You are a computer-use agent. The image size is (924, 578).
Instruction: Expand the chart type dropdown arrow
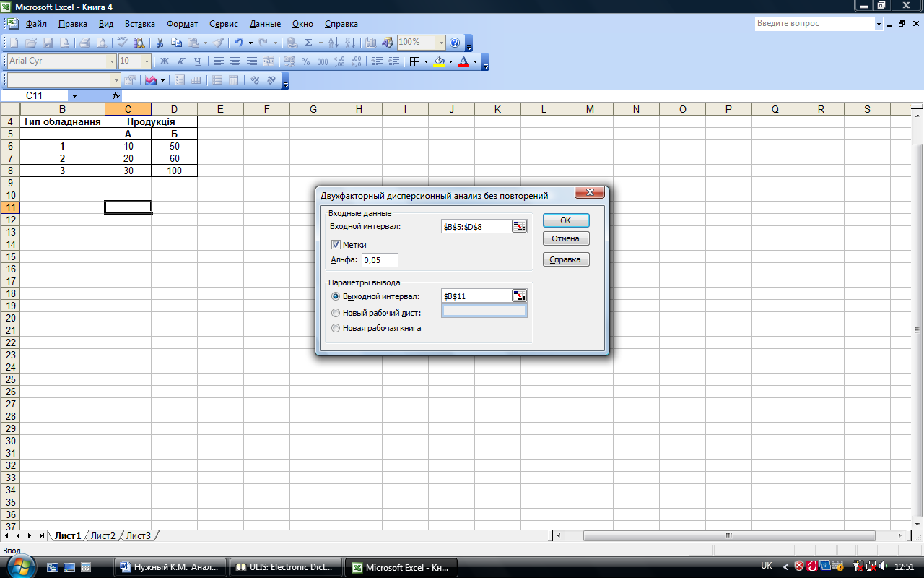162,80
